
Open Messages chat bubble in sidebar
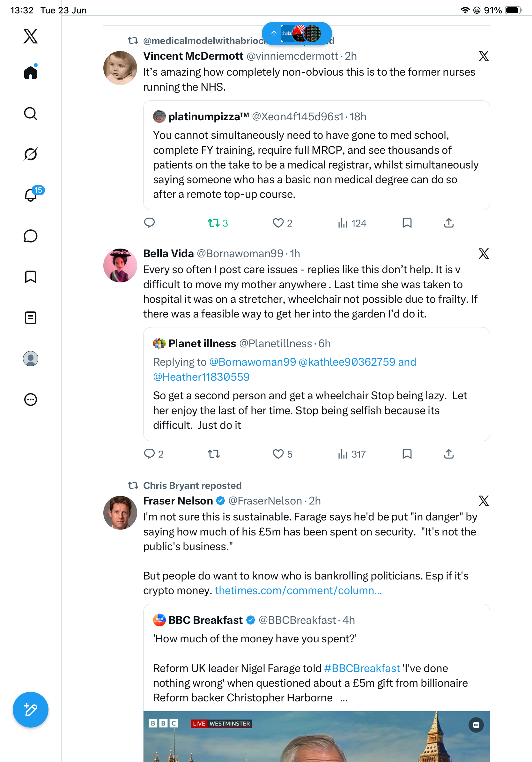[x=31, y=236]
